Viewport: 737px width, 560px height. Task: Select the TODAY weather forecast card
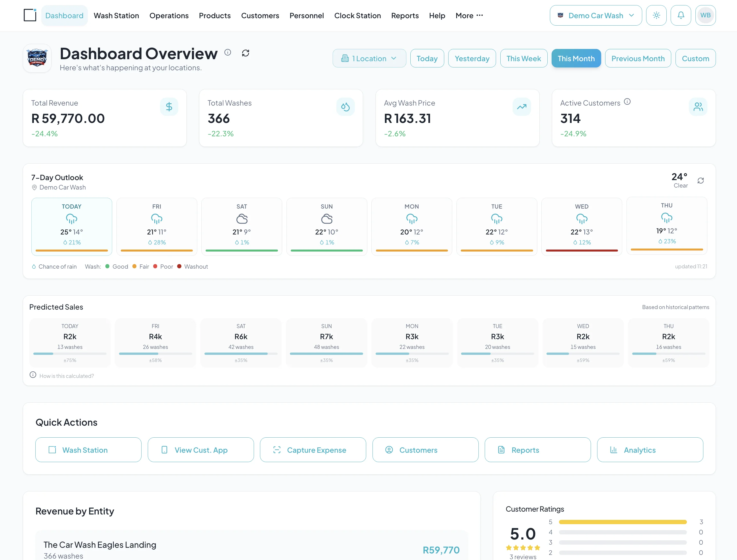coord(72,227)
